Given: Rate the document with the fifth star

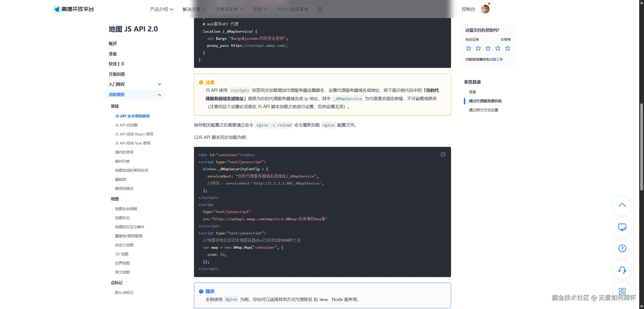Looking at the screenshot, I should [508, 48].
